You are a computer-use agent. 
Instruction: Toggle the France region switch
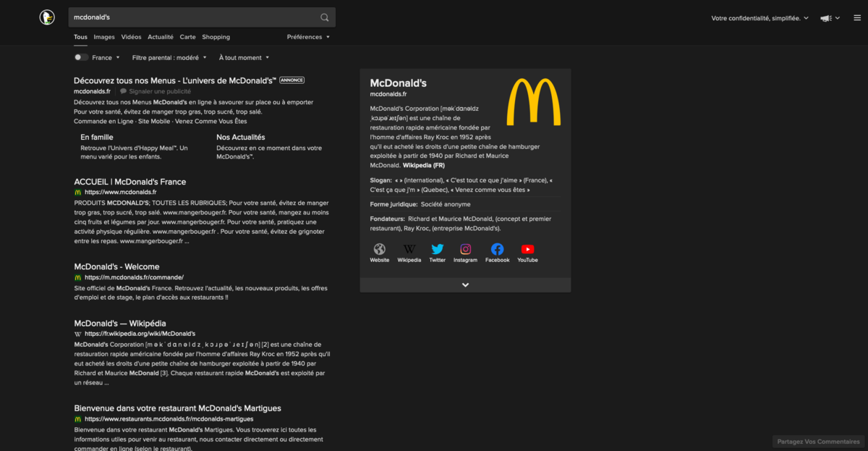click(81, 57)
